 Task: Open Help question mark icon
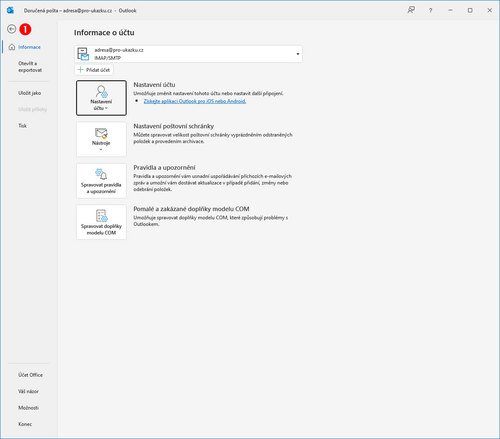coord(431,11)
